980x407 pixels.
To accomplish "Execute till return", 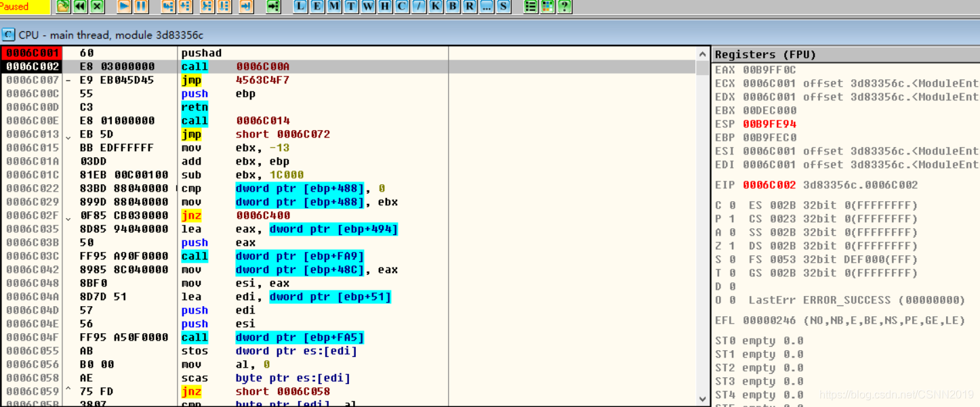I will click(246, 7).
